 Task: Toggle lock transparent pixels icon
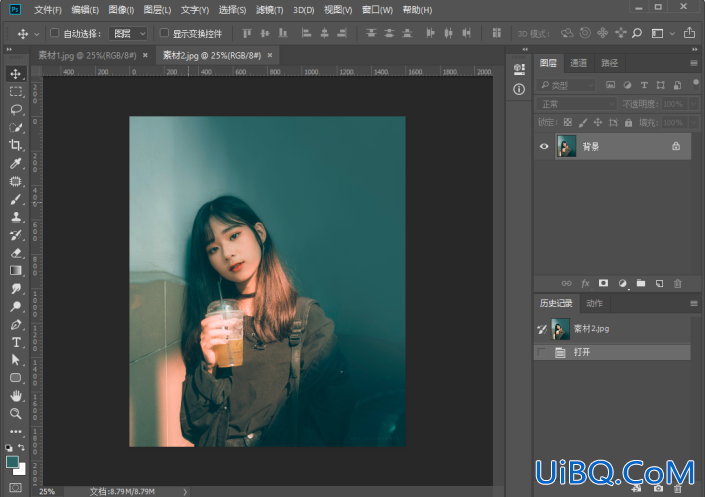[568, 122]
